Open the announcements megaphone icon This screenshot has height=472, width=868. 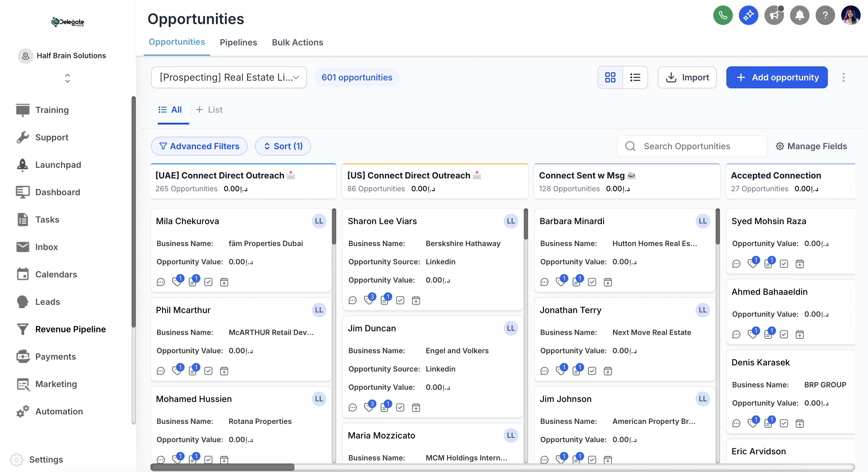[x=774, y=15]
